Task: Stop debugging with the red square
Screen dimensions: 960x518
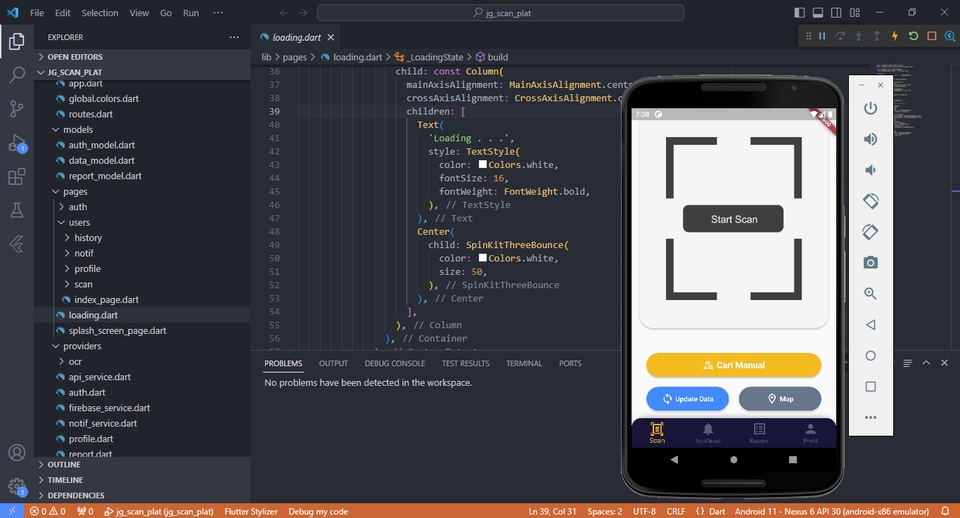Action: point(932,36)
